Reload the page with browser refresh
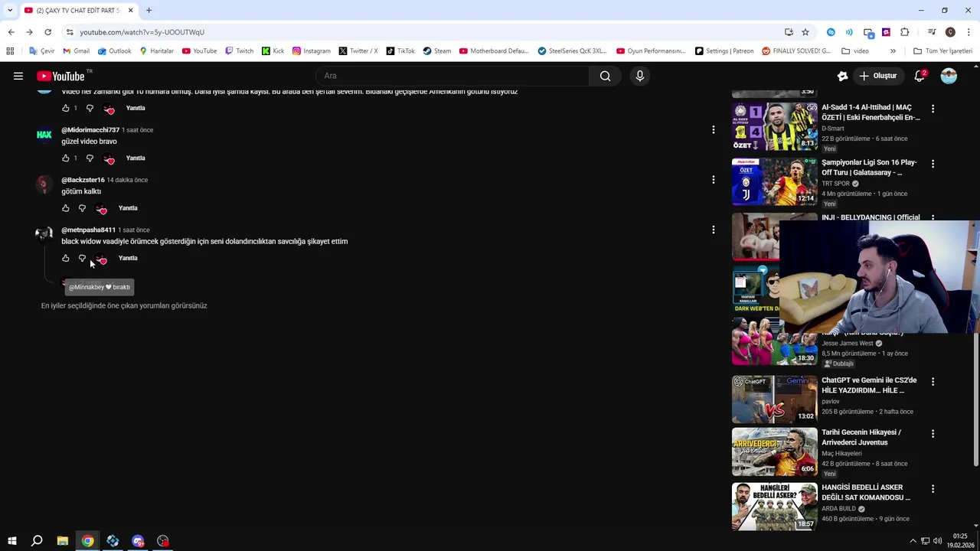Screen dimensions: 980x551 point(47,32)
